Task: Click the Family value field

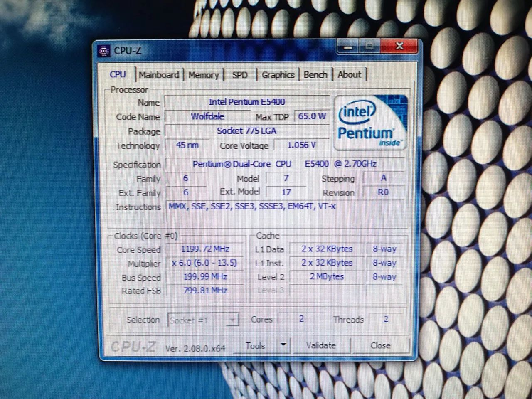Action: [186, 178]
